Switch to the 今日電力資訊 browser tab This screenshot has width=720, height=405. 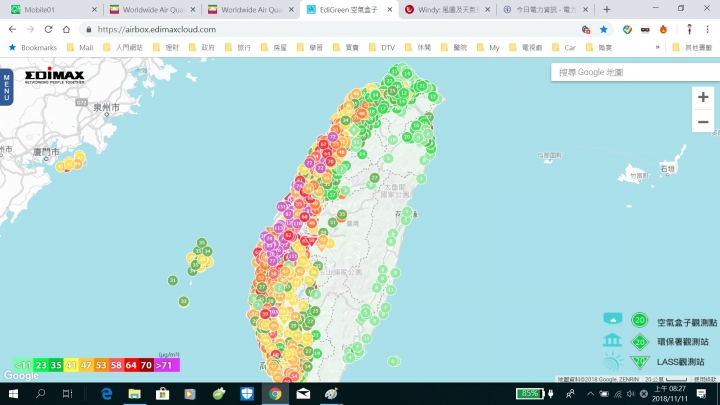coord(545,9)
